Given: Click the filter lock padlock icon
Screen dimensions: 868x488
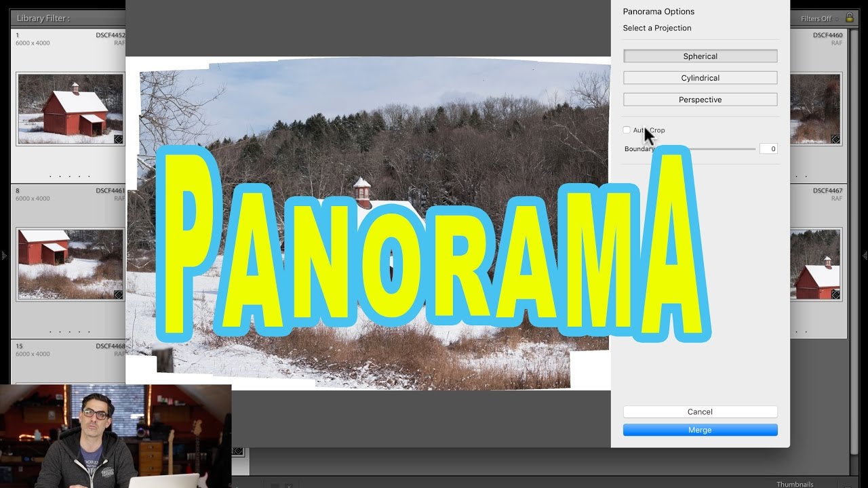Looking at the screenshot, I should click(x=849, y=18).
